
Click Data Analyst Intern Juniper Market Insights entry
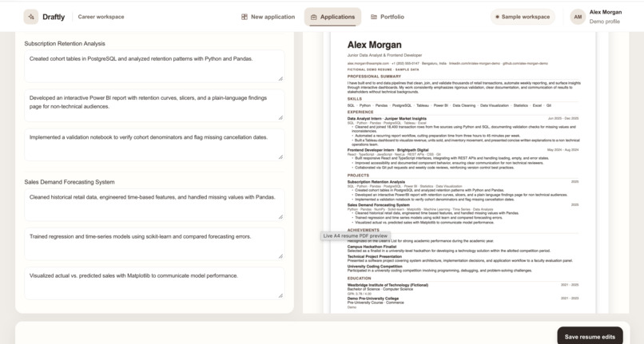click(387, 118)
